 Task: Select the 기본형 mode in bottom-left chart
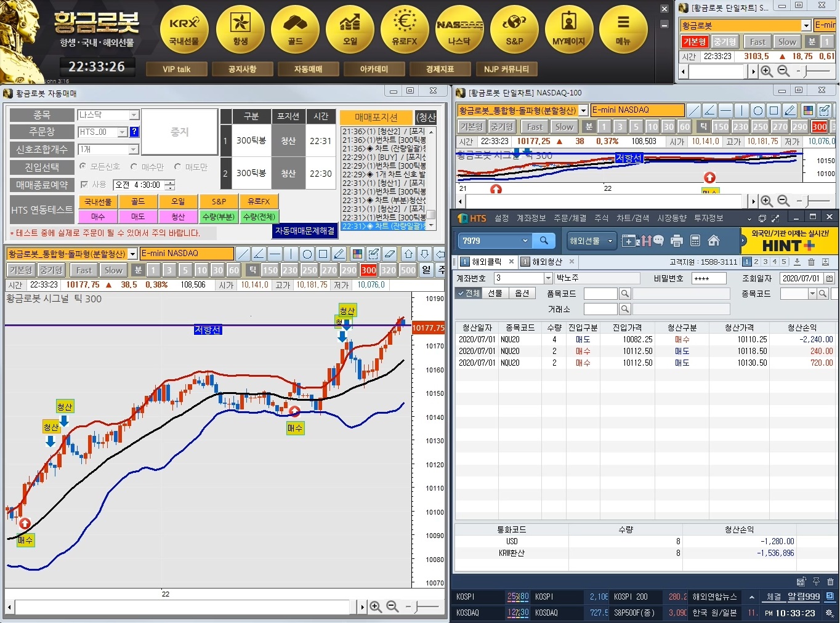[x=20, y=270]
